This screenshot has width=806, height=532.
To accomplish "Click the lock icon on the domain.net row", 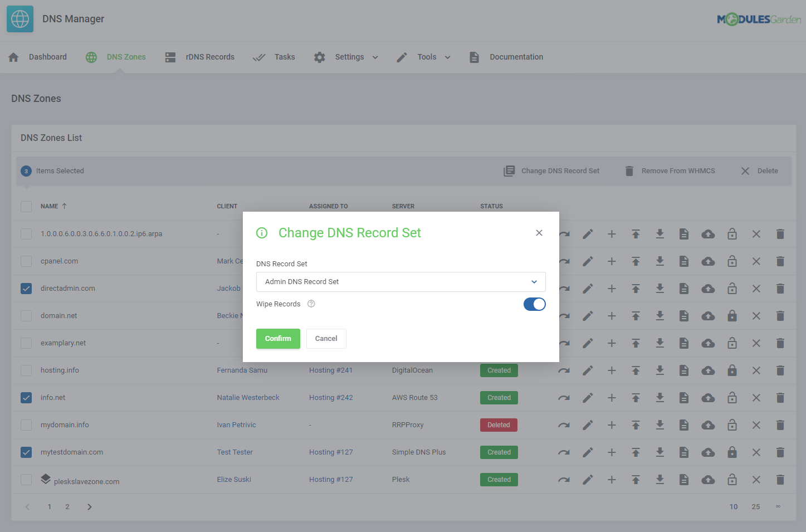I will pyautogui.click(x=732, y=315).
